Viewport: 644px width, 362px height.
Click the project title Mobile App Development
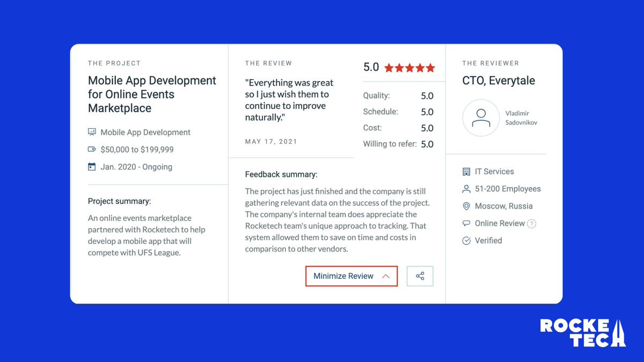(x=152, y=94)
